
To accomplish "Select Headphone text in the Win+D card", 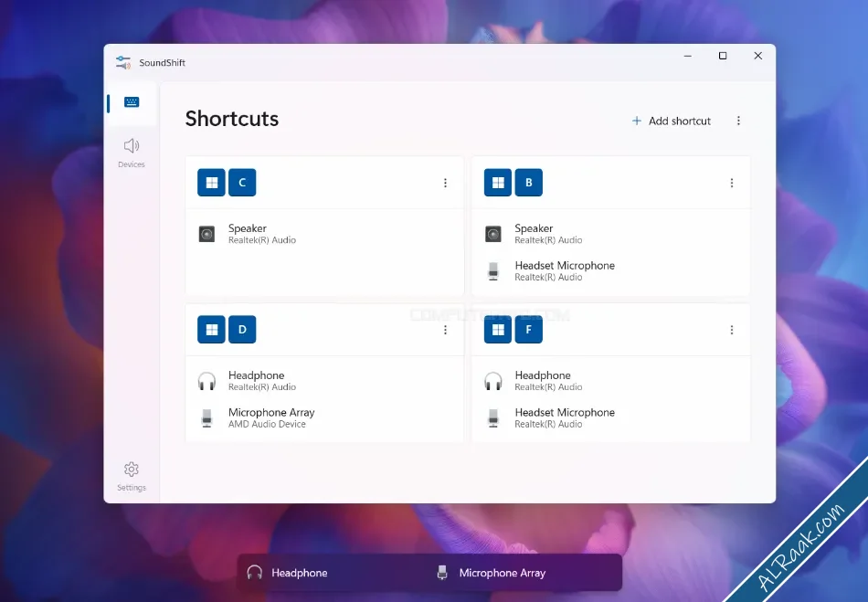I will [x=257, y=375].
